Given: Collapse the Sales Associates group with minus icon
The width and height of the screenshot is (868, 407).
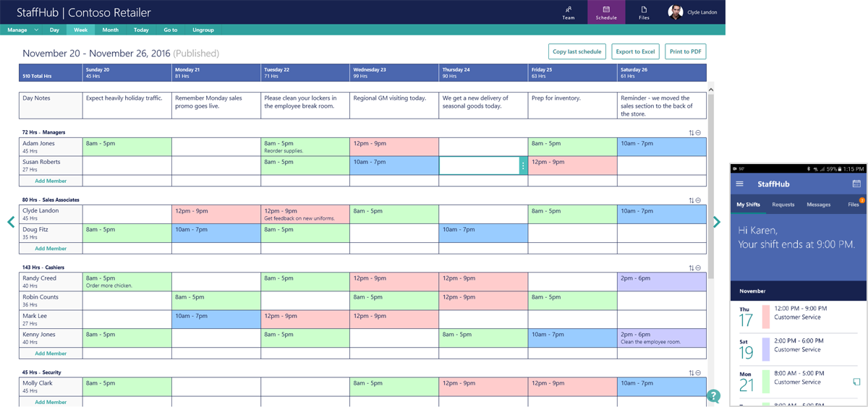Looking at the screenshot, I should coord(699,200).
